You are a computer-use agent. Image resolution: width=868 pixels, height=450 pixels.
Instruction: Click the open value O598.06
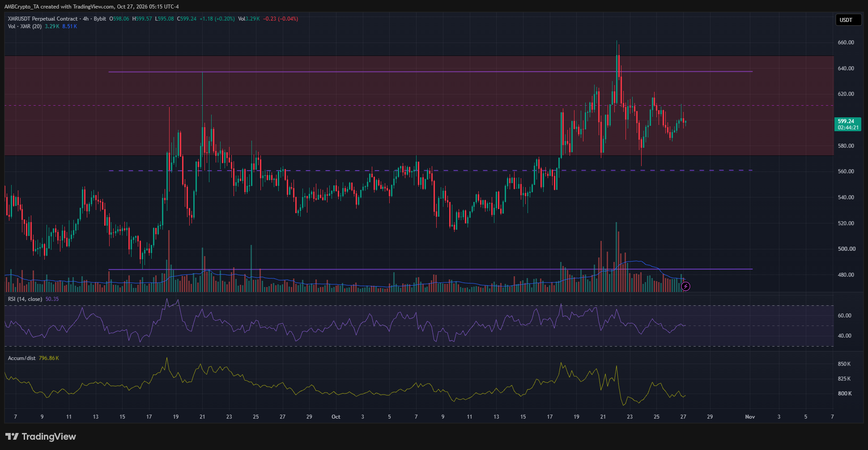click(x=119, y=19)
